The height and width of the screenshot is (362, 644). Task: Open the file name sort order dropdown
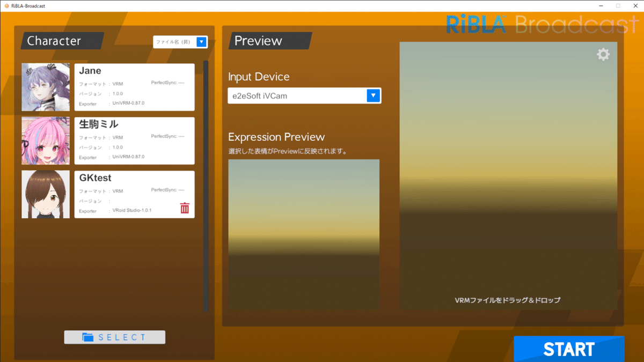point(180,42)
